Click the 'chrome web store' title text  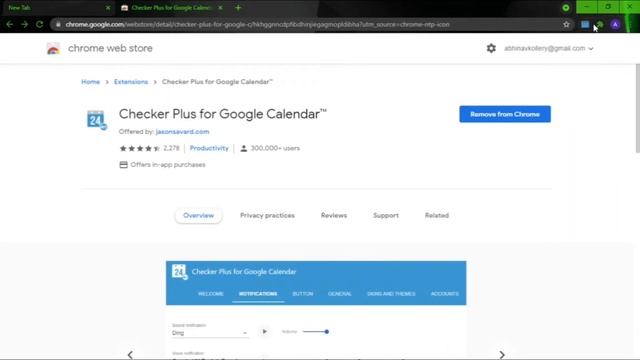point(110,48)
